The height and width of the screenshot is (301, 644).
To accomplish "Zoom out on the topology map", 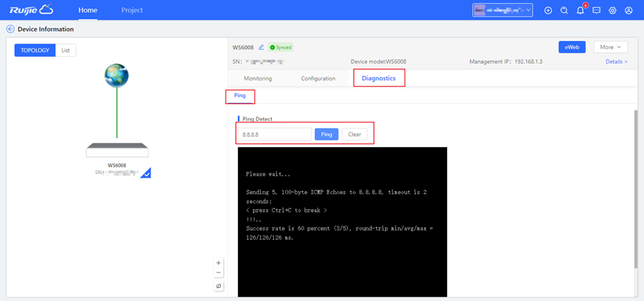I will click(x=219, y=273).
